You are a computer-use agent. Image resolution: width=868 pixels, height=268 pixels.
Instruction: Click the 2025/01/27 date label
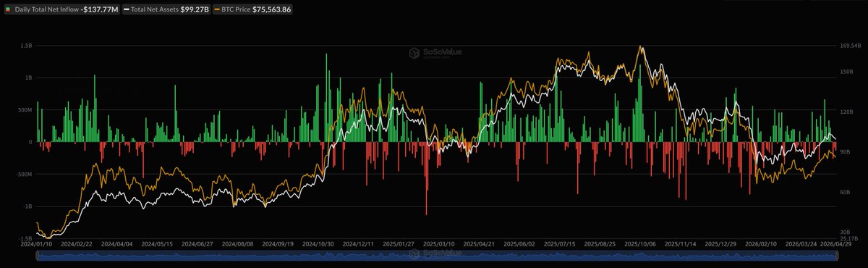coord(399,244)
